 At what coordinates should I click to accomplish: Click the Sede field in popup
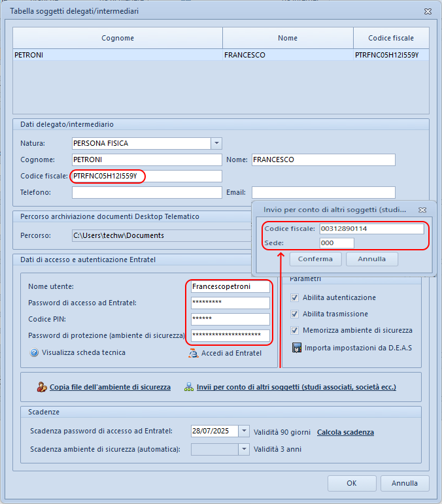336,243
